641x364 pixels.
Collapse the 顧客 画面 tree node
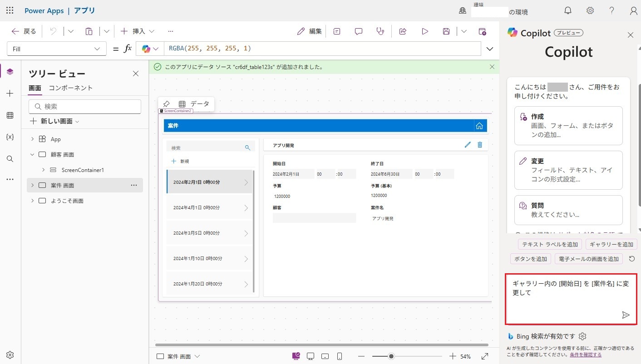[x=32, y=154]
